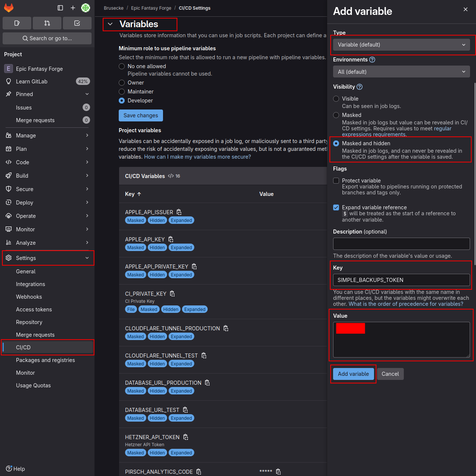Click the Environments help question icon
Viewport: 476px width, 476px height.
pos(372,60)
